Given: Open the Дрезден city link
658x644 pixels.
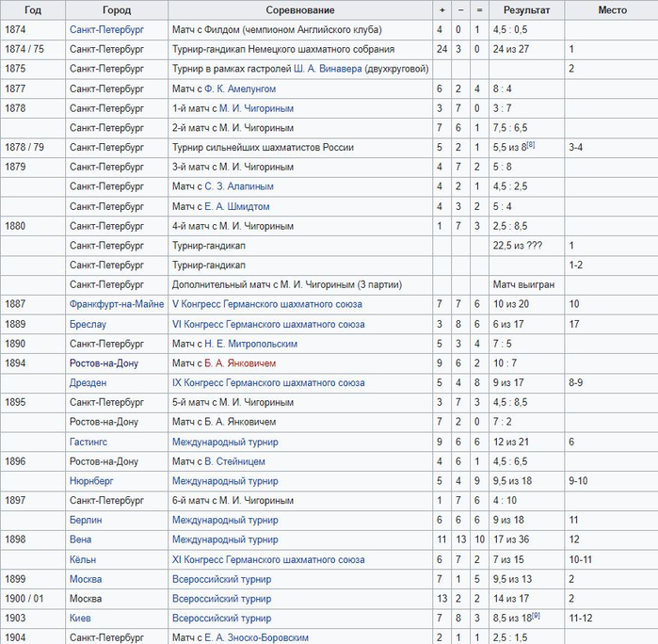Looking at the screenshot, I should click(x=88, y=383).
